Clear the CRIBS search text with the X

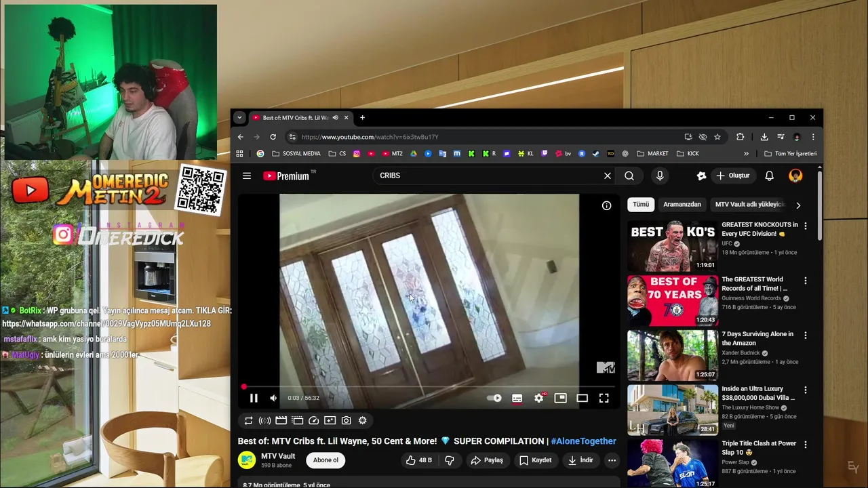coord(608,176)
